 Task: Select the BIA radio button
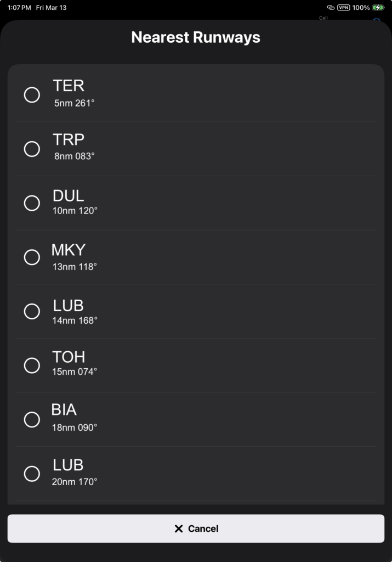click(x=32, y=419)
